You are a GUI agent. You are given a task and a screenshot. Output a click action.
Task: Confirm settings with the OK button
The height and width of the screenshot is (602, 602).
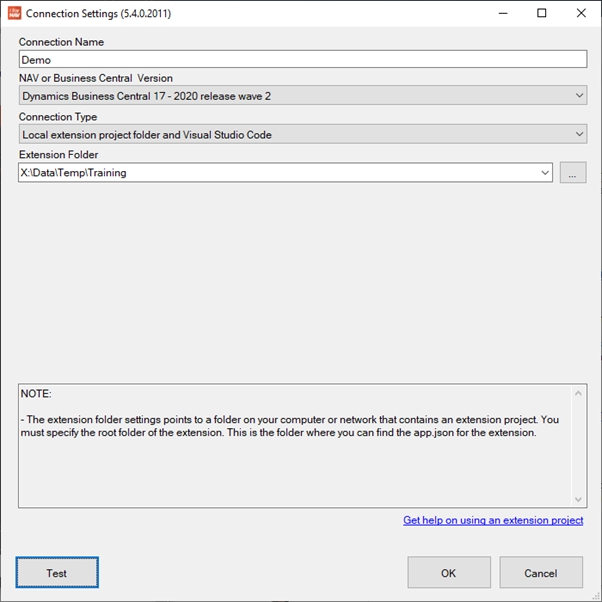449,572
